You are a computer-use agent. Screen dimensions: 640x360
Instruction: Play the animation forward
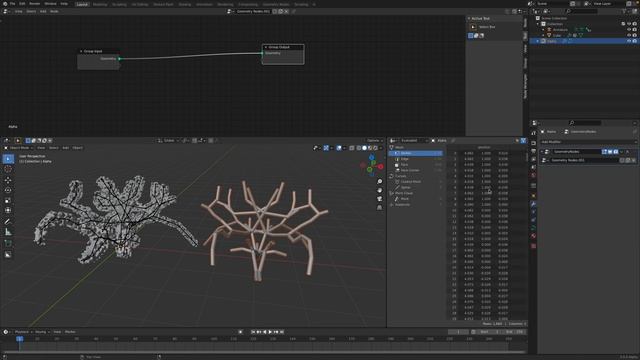pyautogui.click(x=270, y=332)
